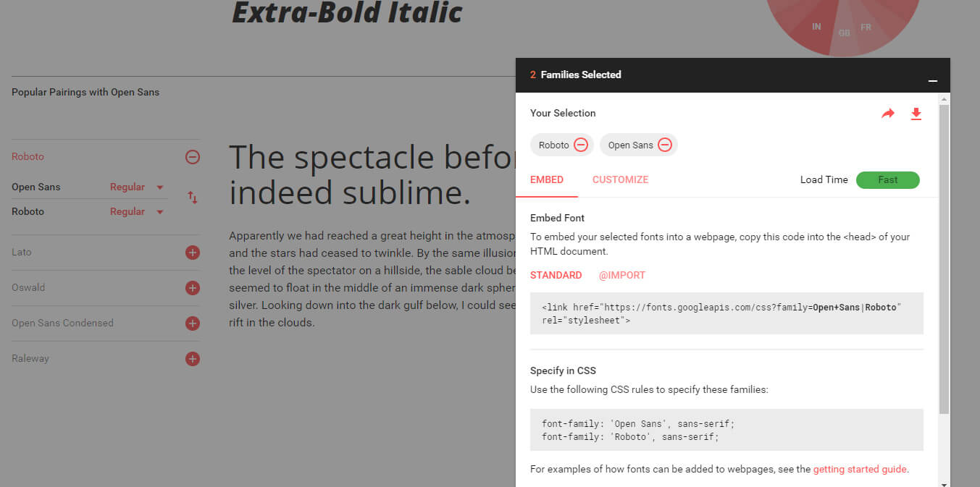Select the STANDARD embed method

coord(556,275)
